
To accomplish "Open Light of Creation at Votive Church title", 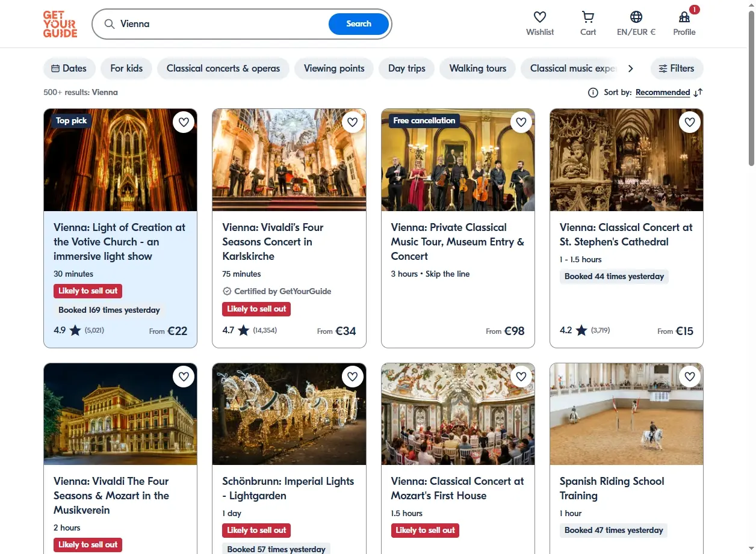I will [120, 242].
